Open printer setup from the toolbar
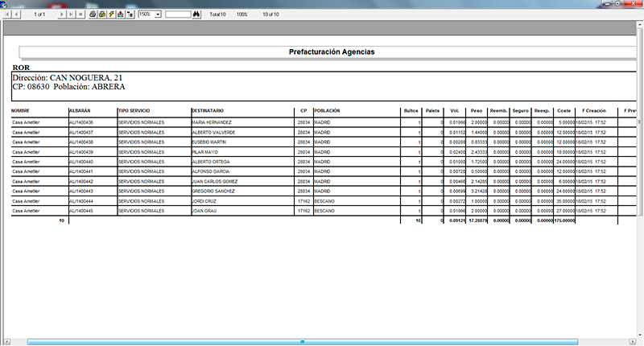 102,14
